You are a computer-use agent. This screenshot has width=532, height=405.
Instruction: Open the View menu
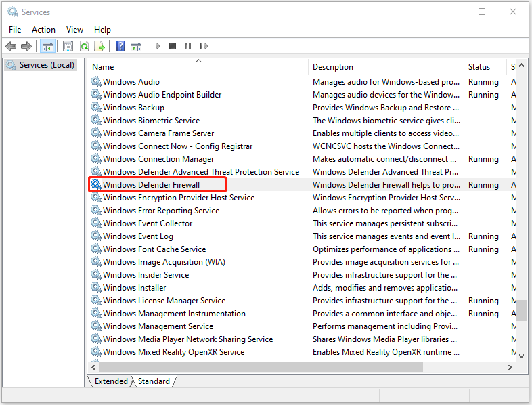[74, 30]
